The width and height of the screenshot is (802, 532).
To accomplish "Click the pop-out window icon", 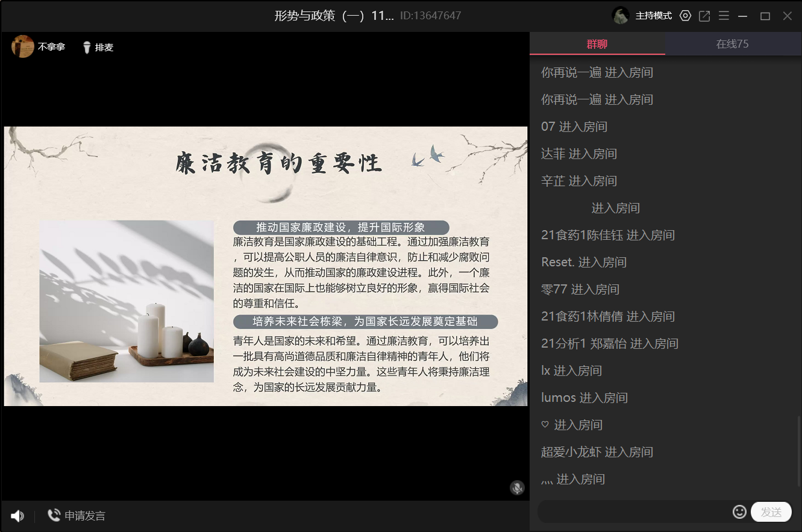I will [x=704, y=16].
